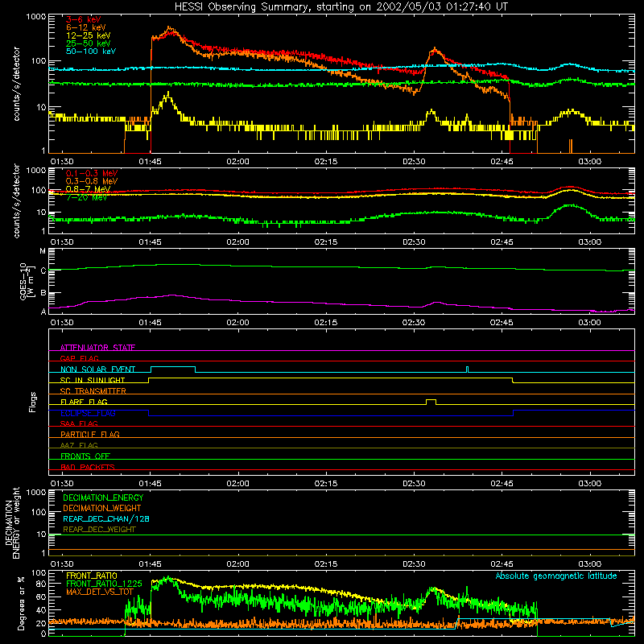This screenshot has width=644, height=644.
Task: Click the Degrees or % axis label
Action: [x=21, y=603]
